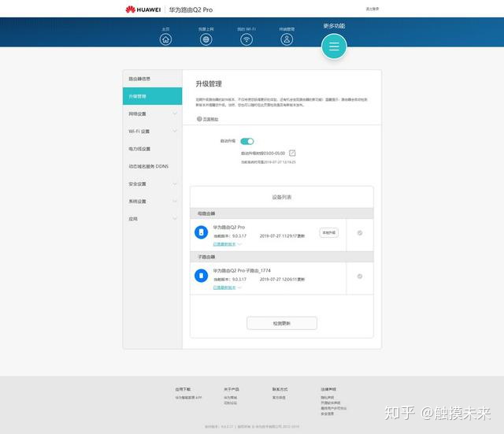Expand main router latest-version details arrow
This screenshot has width=504, height=434.
coord(239,244)
